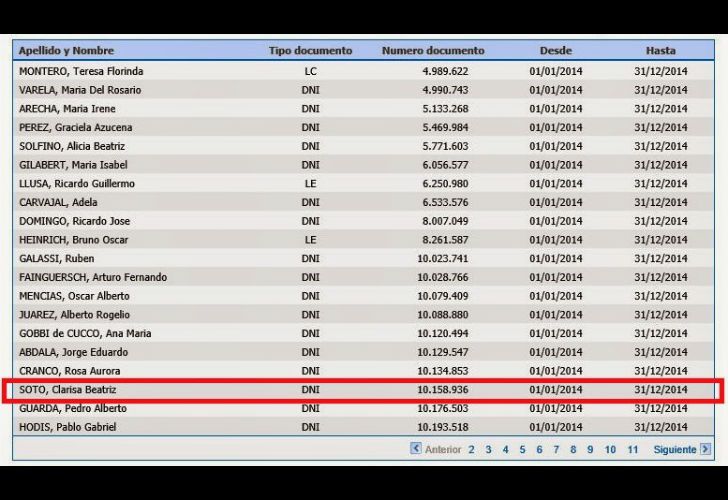Click document number 10.158.936
This screenshot has height=500, width=728.
click(442, 390)
